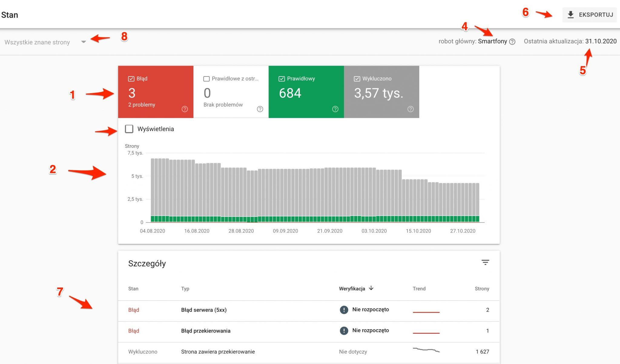The width and height of the screenshot is (620, 364).
Task: Click the Prawidłowe z ostrzeżeniami count 0
Action: point(207,93)
